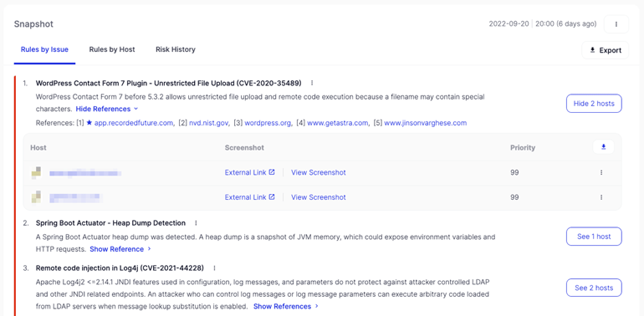Open the first host row's options menu
This screenshot has height=316, width=644.
601,173
